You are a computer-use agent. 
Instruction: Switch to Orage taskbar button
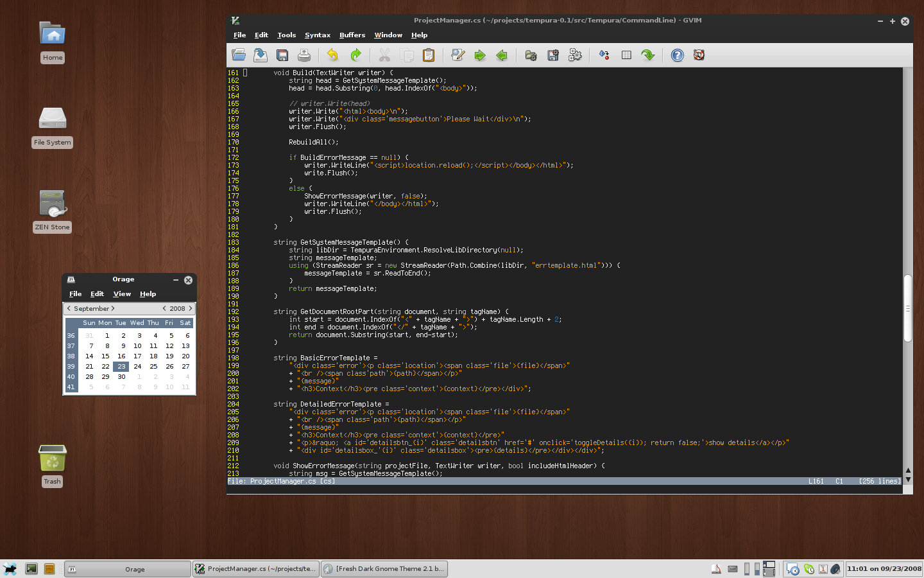(128, 569)
